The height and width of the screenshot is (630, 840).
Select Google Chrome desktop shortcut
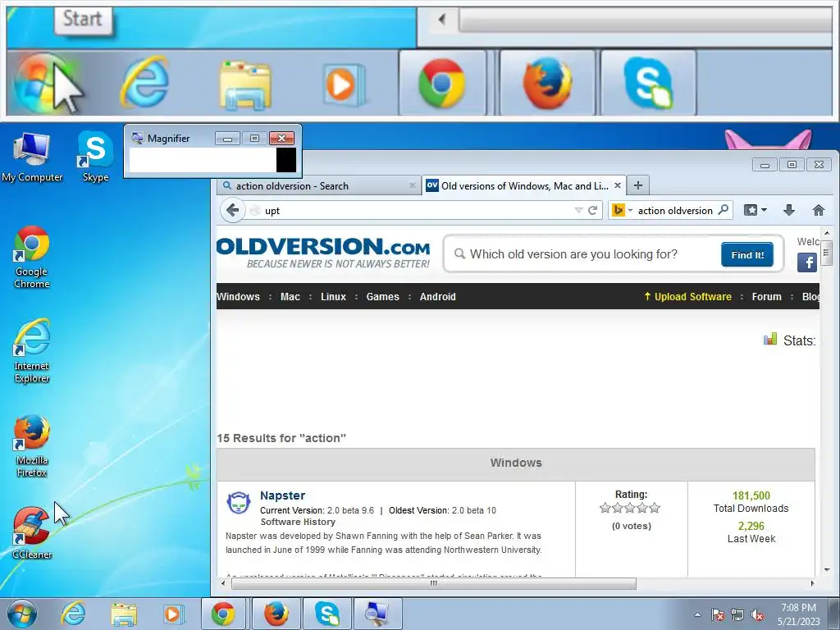(32, 257)
